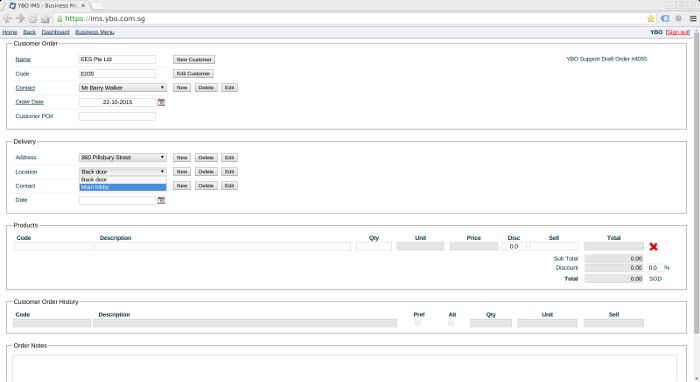Click Edit beside delivery Contact

tap(229, 186)
